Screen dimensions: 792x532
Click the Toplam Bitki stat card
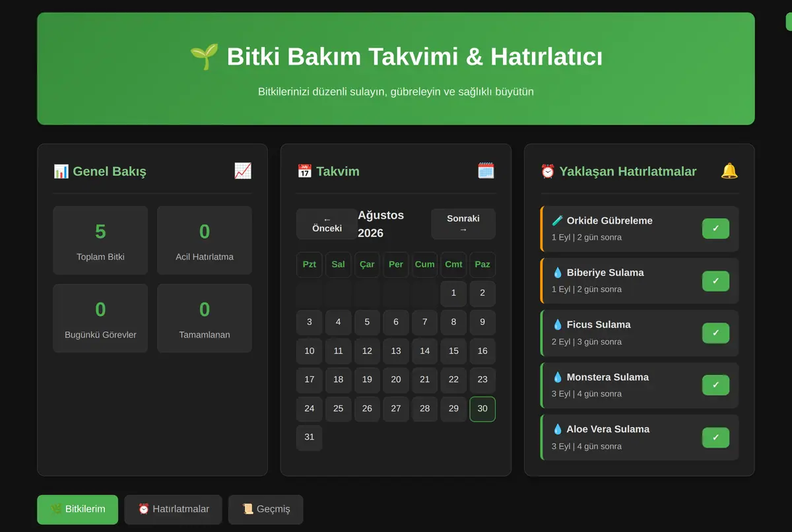coord(100,240)
